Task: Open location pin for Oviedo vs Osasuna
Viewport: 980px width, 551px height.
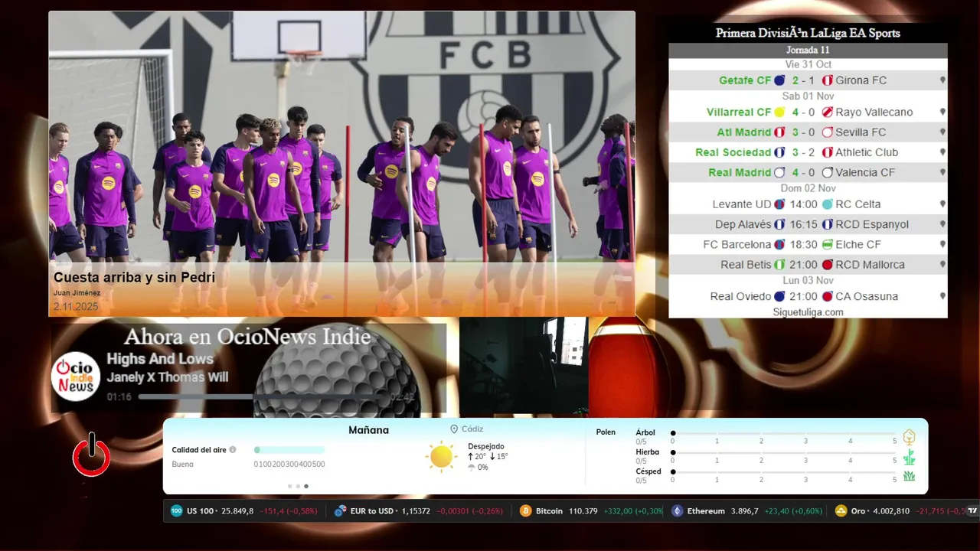Action: (942, 296)
